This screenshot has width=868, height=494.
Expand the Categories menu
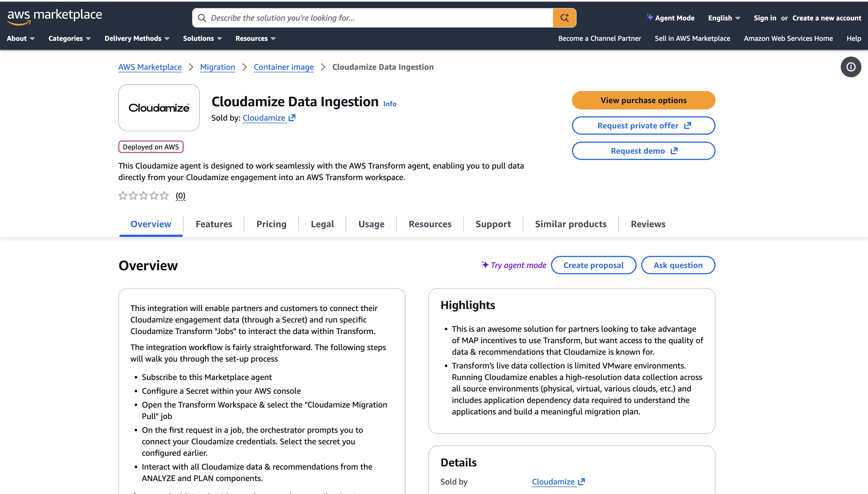tap(69, 38)
